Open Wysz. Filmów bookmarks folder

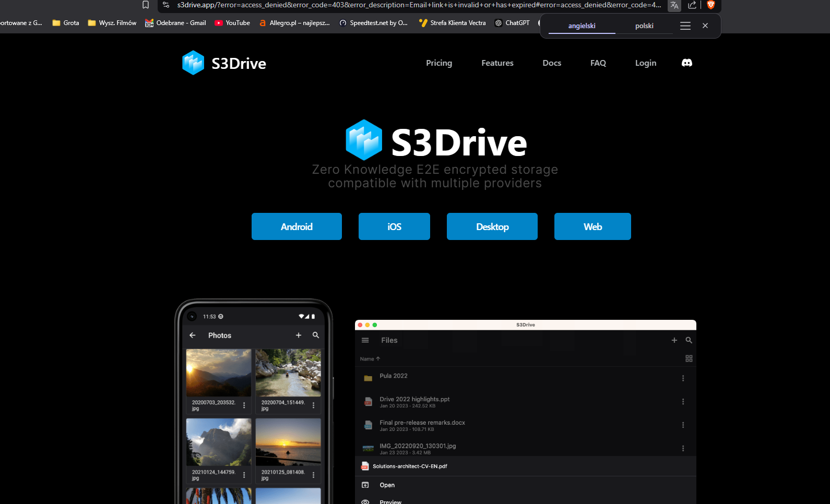point(112,23)
